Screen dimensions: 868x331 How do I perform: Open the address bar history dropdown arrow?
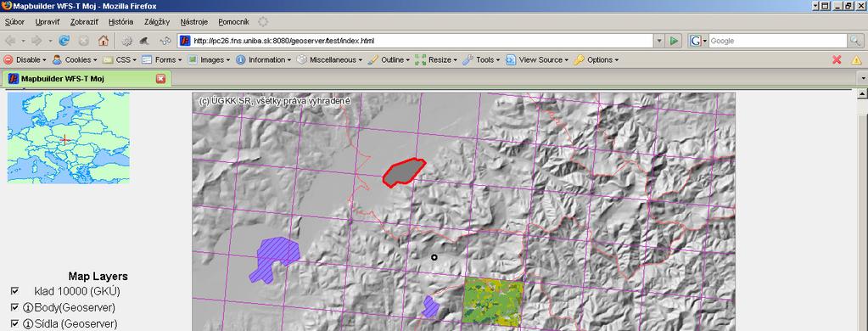(658, 41)
